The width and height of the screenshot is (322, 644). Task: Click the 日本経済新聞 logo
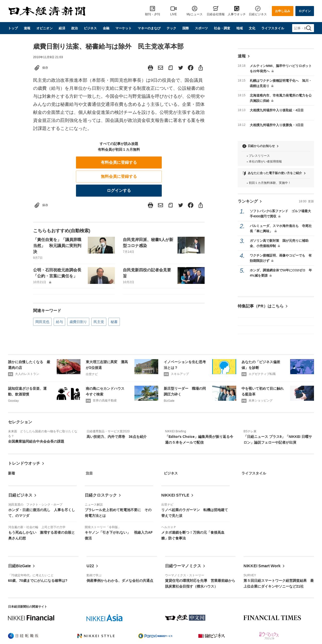[47, 11]
